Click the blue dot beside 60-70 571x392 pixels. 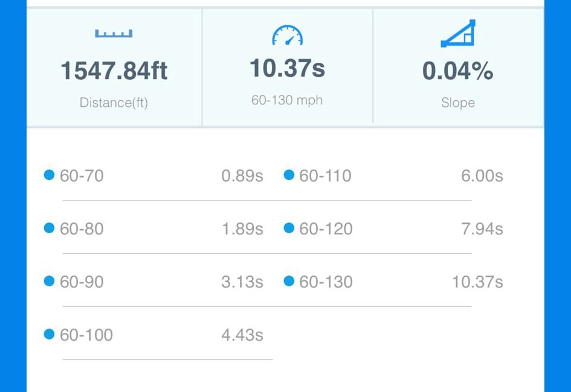50,175
